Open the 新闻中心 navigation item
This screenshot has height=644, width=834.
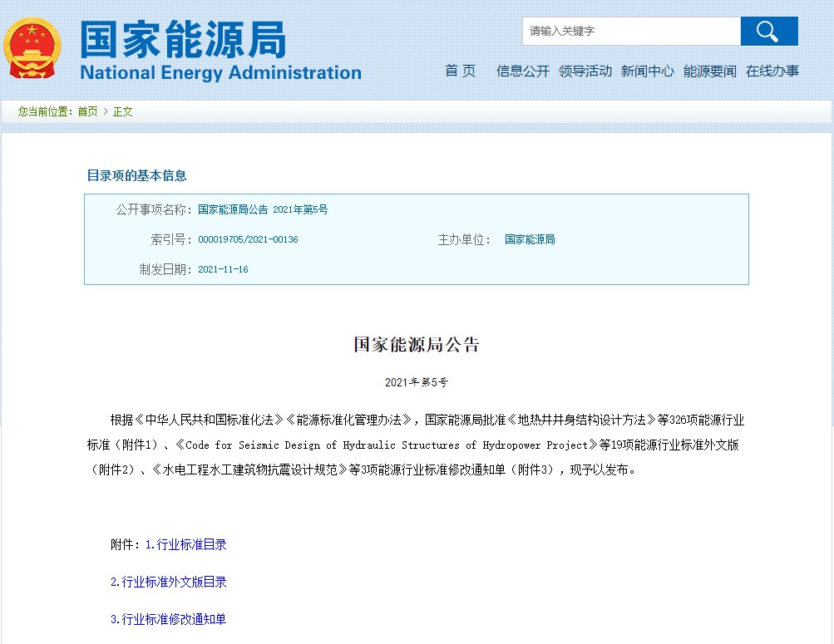tap(648, 71)
